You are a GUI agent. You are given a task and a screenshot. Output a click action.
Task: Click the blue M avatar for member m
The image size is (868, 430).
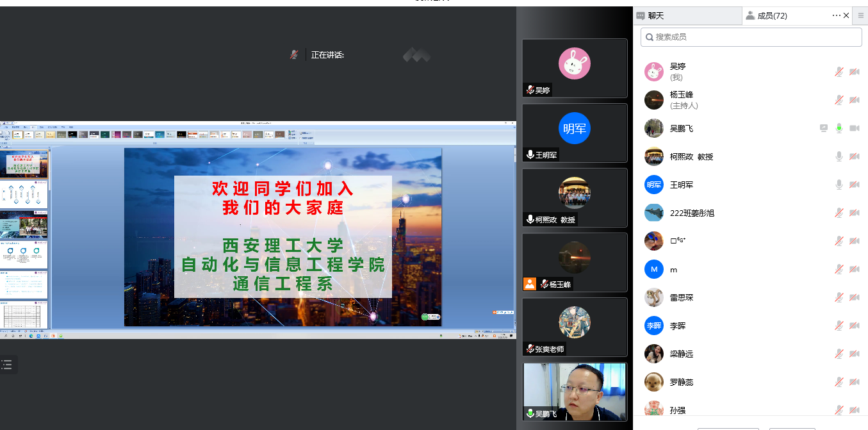[x=653, y=269]
